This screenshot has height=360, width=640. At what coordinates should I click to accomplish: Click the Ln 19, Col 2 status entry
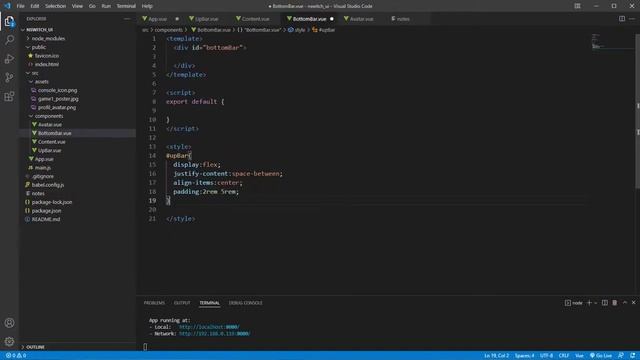pos(496,356)
